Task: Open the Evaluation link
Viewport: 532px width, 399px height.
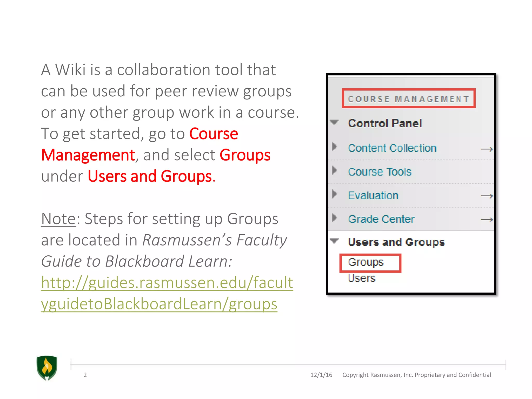Action: coord(373,196)
